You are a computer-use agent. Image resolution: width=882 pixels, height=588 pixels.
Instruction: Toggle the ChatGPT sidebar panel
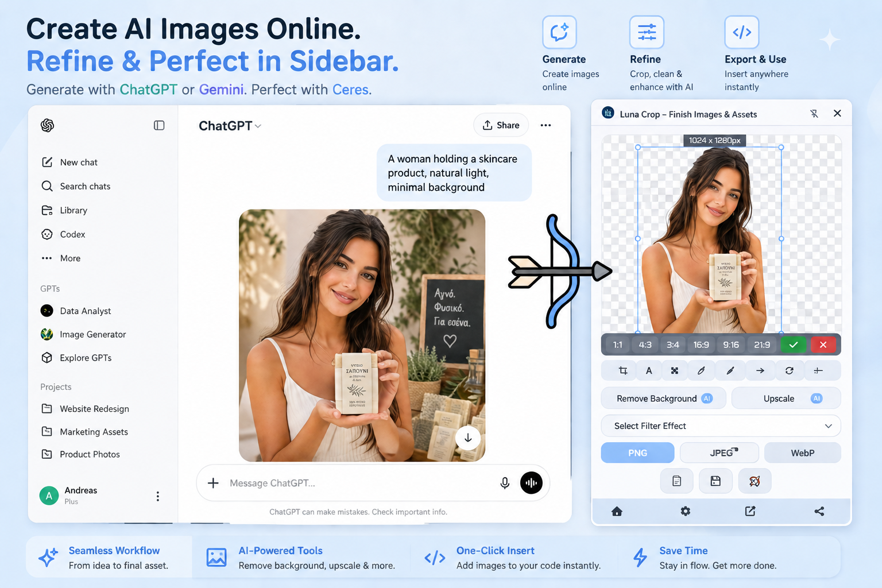coord(159,125)
